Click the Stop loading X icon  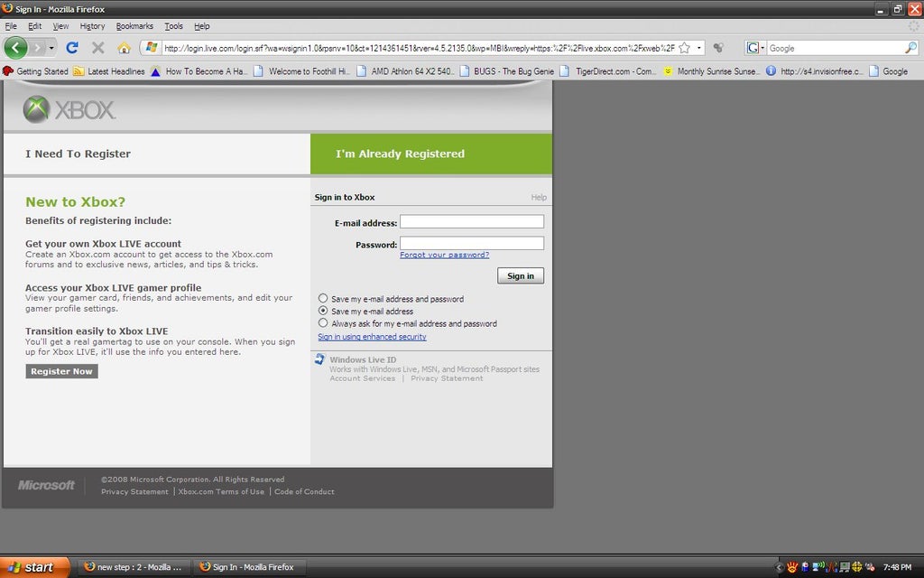pos(97,48)
